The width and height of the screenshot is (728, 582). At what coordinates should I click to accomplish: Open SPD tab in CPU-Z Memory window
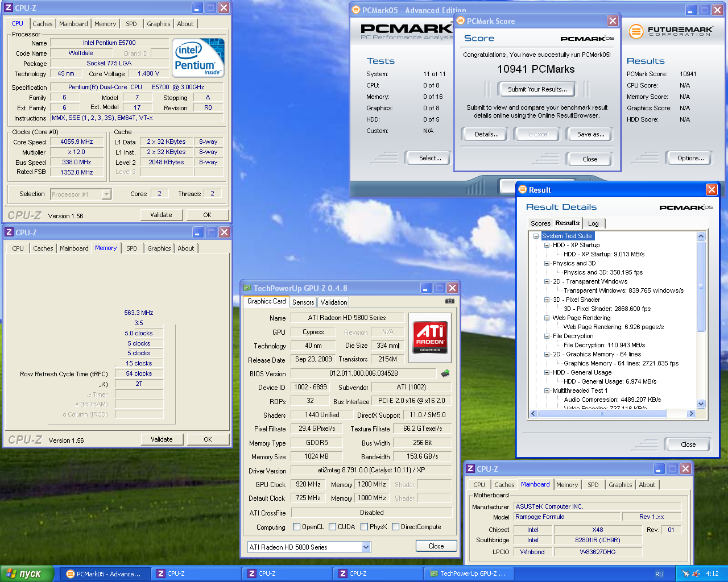pos(132,248)
